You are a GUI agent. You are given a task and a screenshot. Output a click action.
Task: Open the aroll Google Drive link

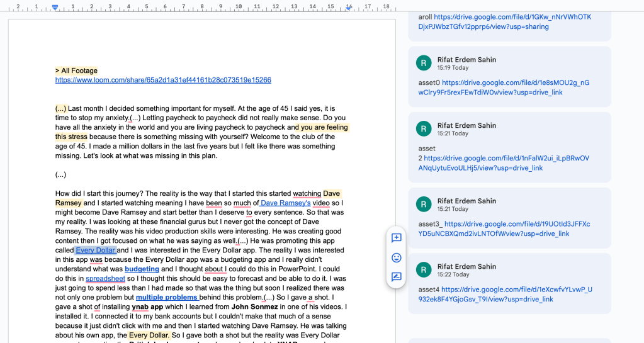tap(505, 22)
